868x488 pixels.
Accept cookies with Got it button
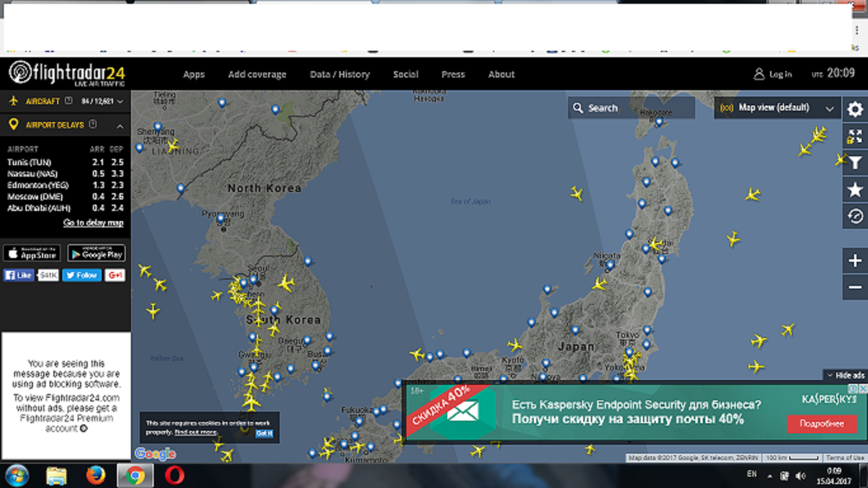pos(264,433)
